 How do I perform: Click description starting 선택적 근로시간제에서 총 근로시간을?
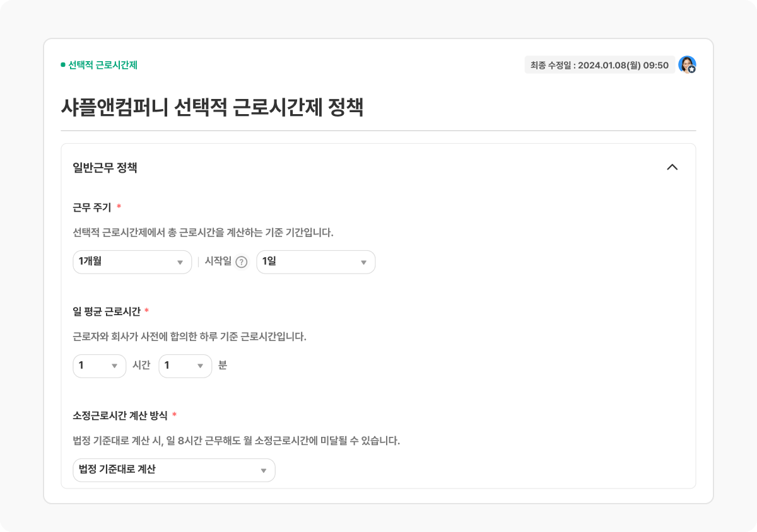[203, 233]
